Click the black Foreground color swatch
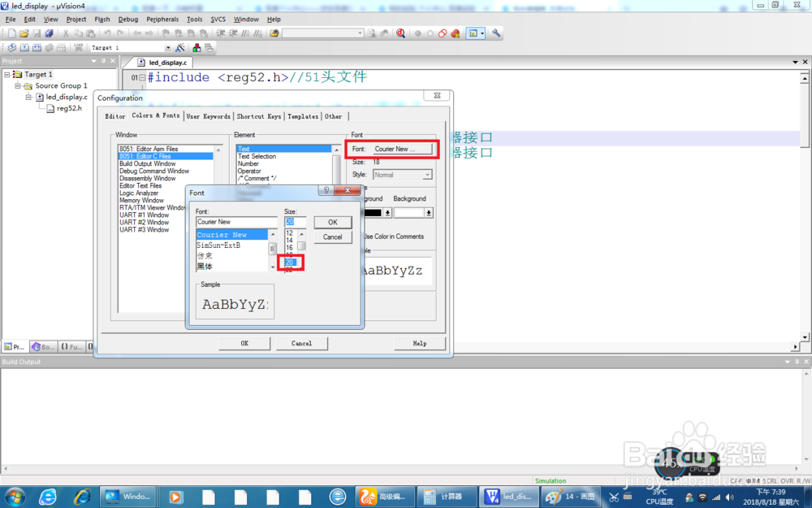 pos(373,212)
